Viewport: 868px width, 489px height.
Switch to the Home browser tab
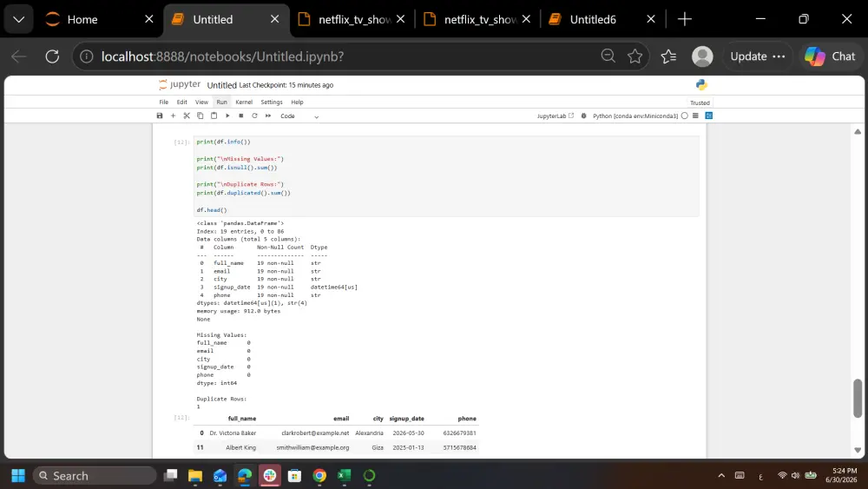pos(100,19)
